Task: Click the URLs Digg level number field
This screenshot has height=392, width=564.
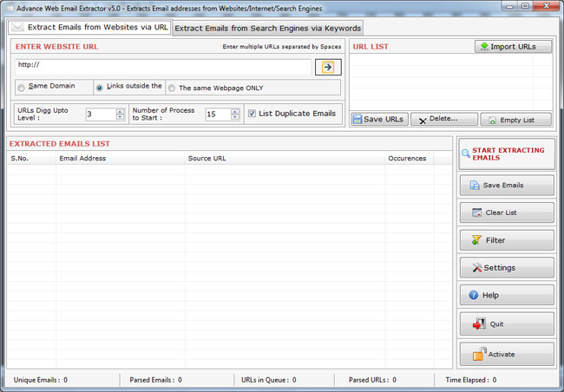Action: coord(102,114)
